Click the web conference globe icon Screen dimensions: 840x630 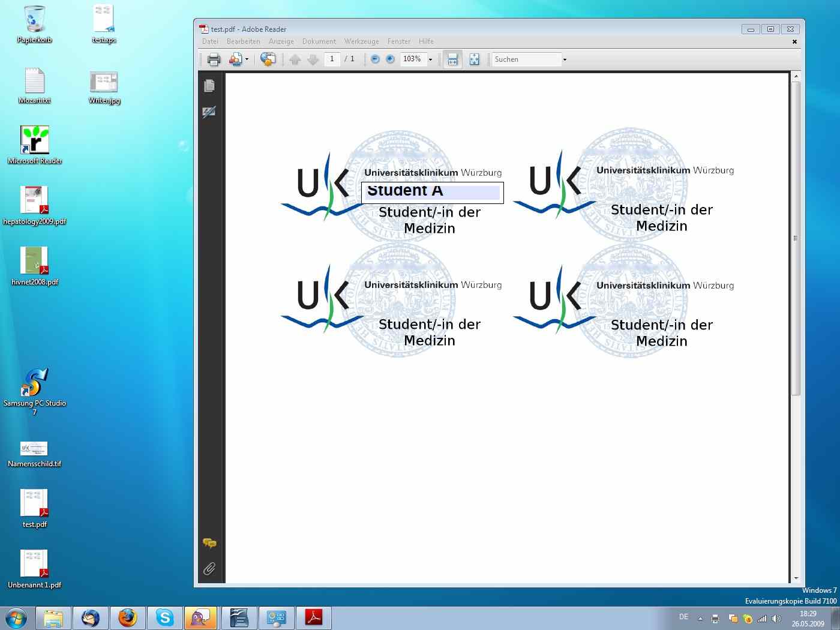coord(268,59)
